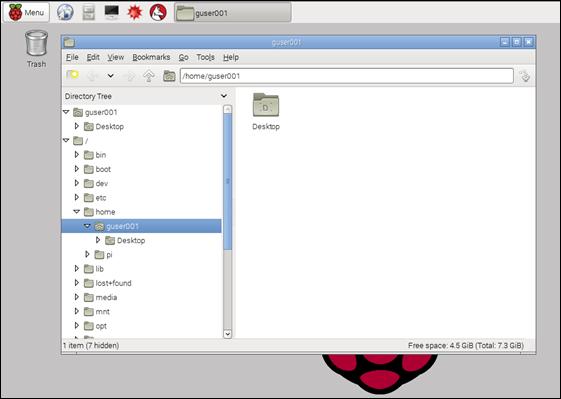Screen dimensions: 561x399
Task: Open history dropdown arrow in toolbar
Action: (x=111, y=76)
